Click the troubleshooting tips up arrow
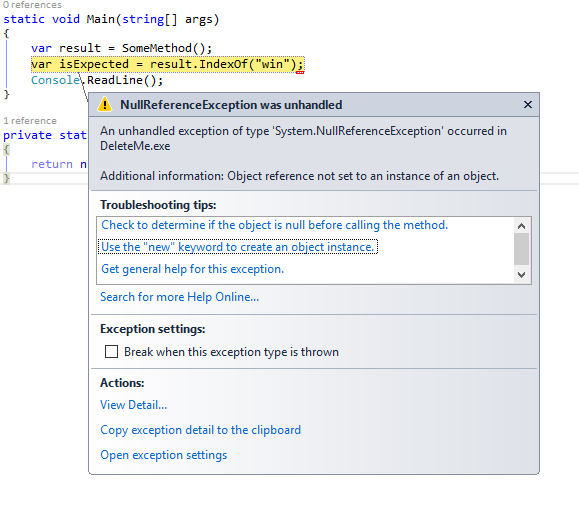 tap(521, 226)
